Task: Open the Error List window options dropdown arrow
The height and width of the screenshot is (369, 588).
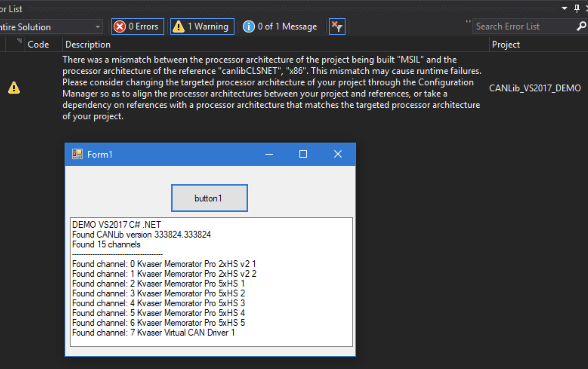Action: click(x=564, y=9)
